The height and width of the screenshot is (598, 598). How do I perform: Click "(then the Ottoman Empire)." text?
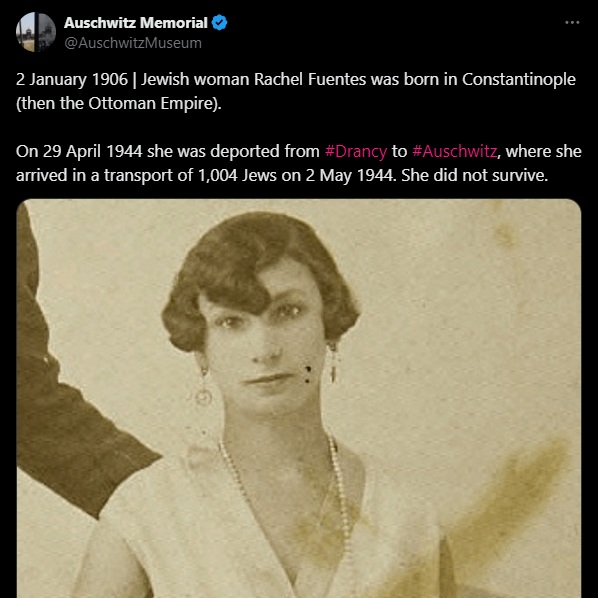119,103
